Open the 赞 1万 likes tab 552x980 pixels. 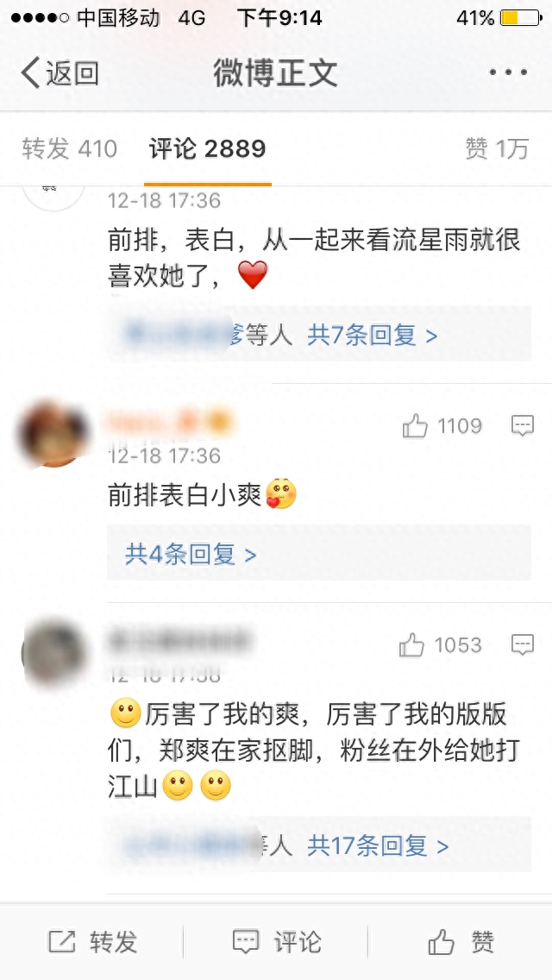coord(497,148)
